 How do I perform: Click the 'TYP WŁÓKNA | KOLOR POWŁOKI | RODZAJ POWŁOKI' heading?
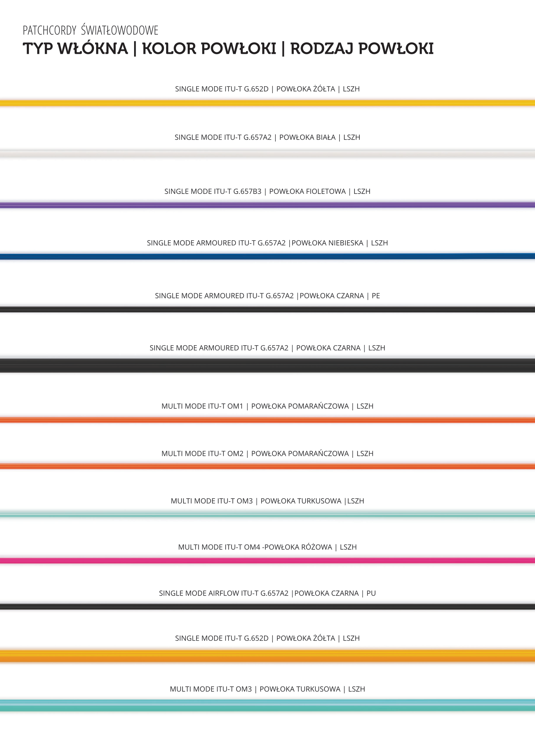coord(228,49)
